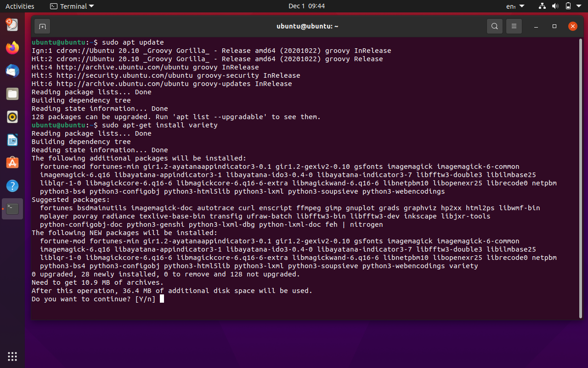The width and height of the screenshot is (588, 368).
Task: Open Ubuntu Software from the dock
Action: pyautogui.click(x=12, y=163)
